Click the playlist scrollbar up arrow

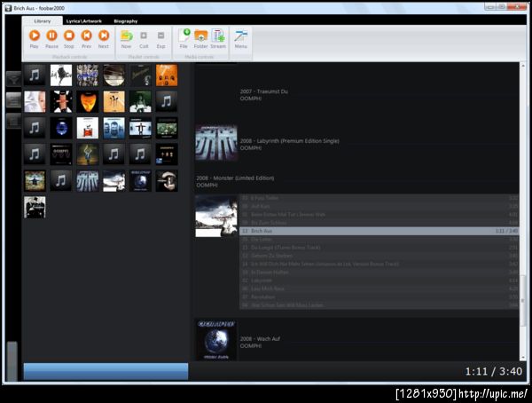pos(523,66)
